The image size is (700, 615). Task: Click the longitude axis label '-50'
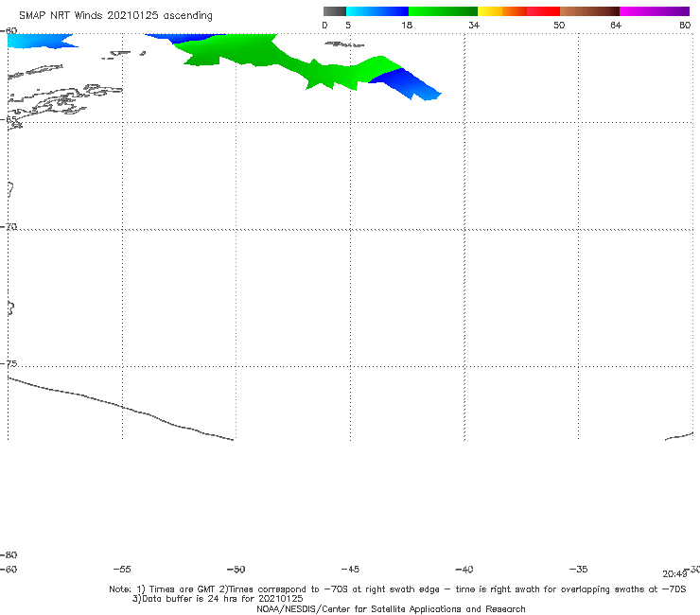236,569
